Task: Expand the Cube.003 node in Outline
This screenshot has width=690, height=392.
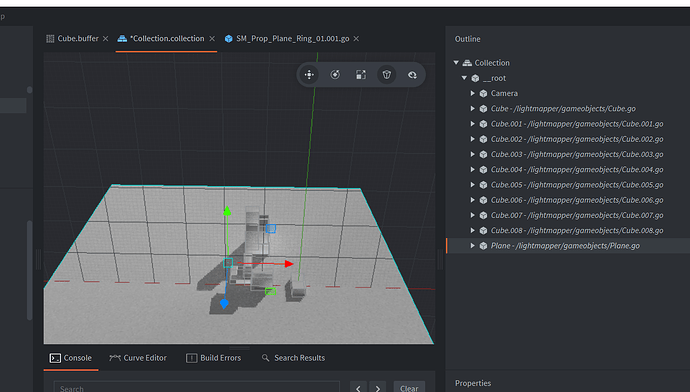Action: [x=473, y=154]
